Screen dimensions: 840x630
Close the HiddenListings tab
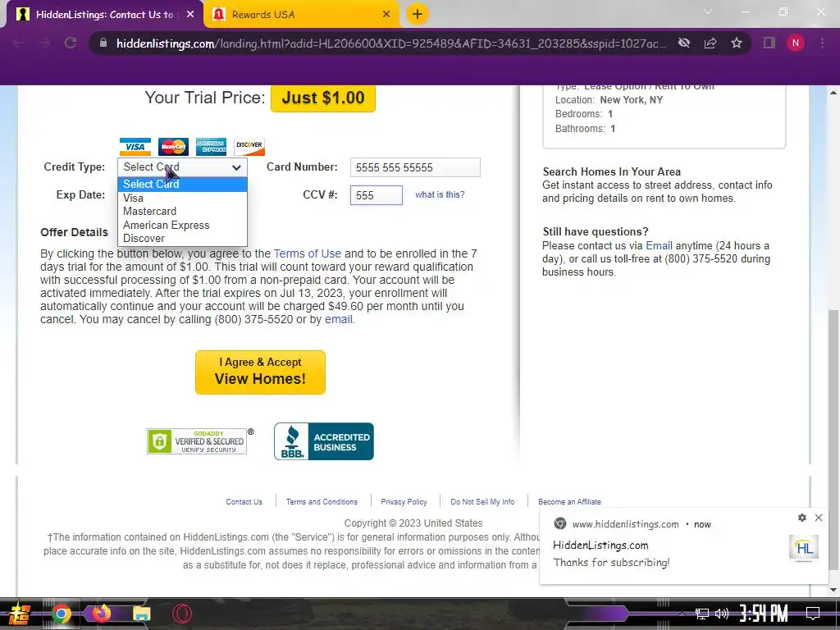[190, 15]
